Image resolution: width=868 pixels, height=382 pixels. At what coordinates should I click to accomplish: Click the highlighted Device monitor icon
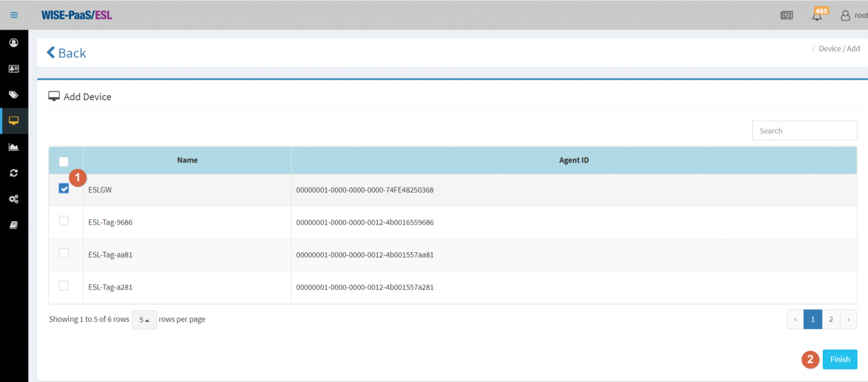(x=13, y=120)
